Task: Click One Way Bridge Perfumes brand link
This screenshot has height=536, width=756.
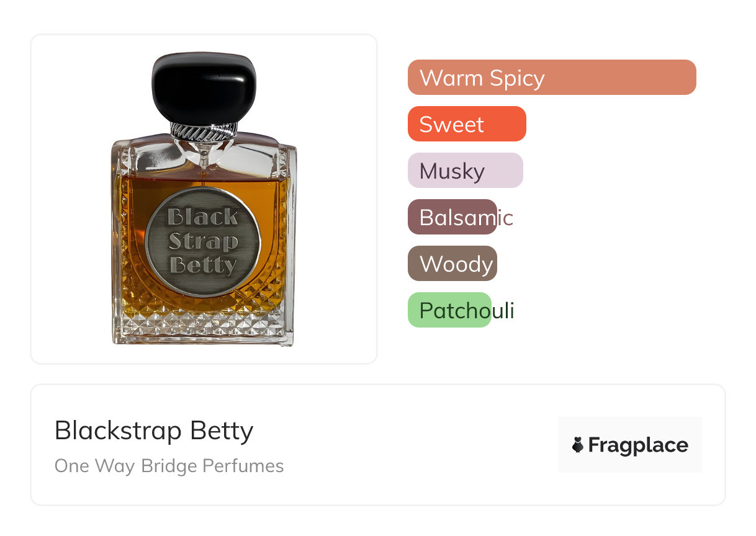Action: click(169, 466)
